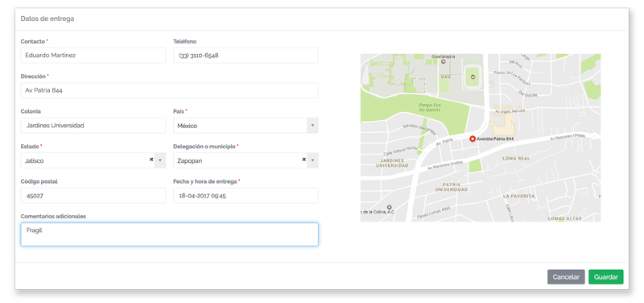Click the Dirección field showing Av Patria 844
Viewport: 644px width, 303px height.
tap(170, 90)
